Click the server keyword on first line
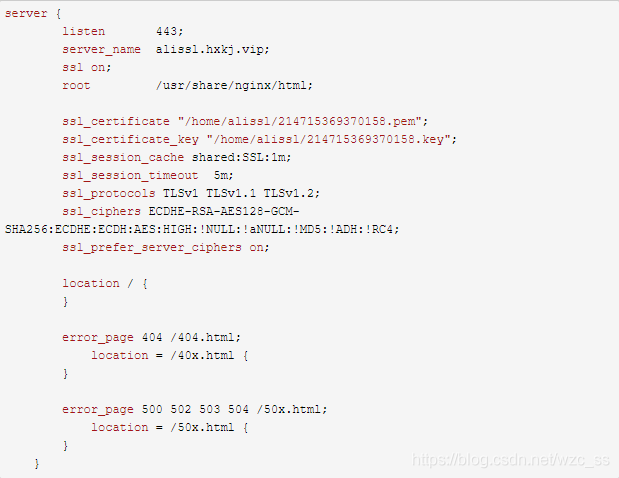Screen dimensions: 619x478 (26, 13)
